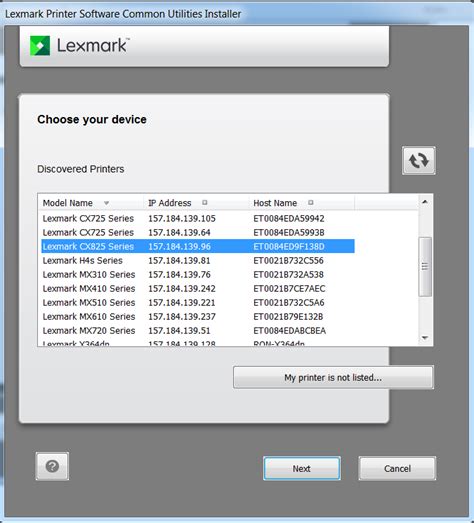Screen dimensions: 474x523
Task: Click the Next button
Action: (302, 468)
